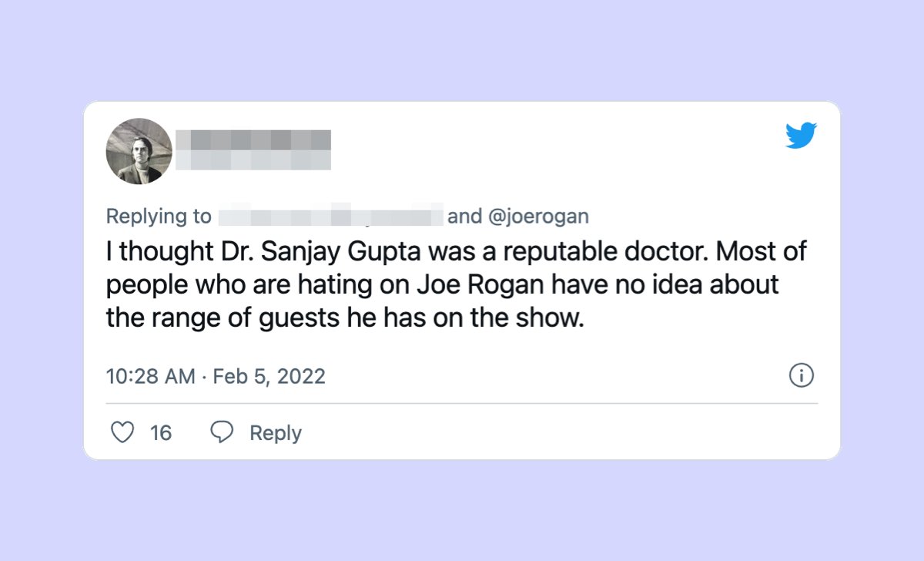924x561 pixels.
Task: Like the tweet with the heart icon
Action: 122,432
